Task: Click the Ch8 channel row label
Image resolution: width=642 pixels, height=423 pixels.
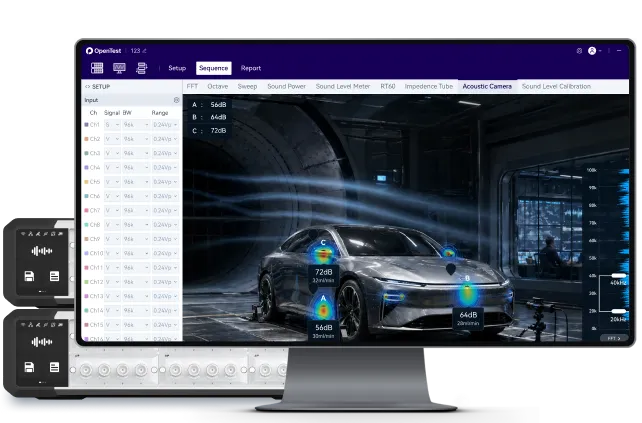Action: pos(93,225)
